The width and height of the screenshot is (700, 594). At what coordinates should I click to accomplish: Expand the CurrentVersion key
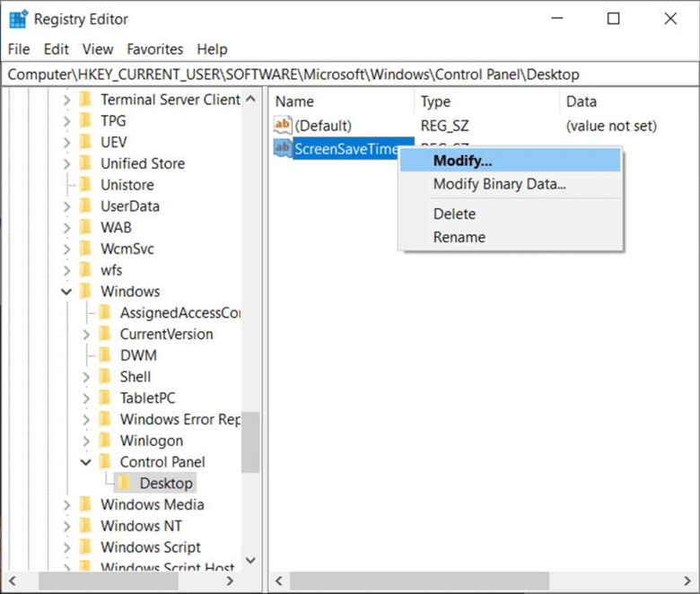86,335
